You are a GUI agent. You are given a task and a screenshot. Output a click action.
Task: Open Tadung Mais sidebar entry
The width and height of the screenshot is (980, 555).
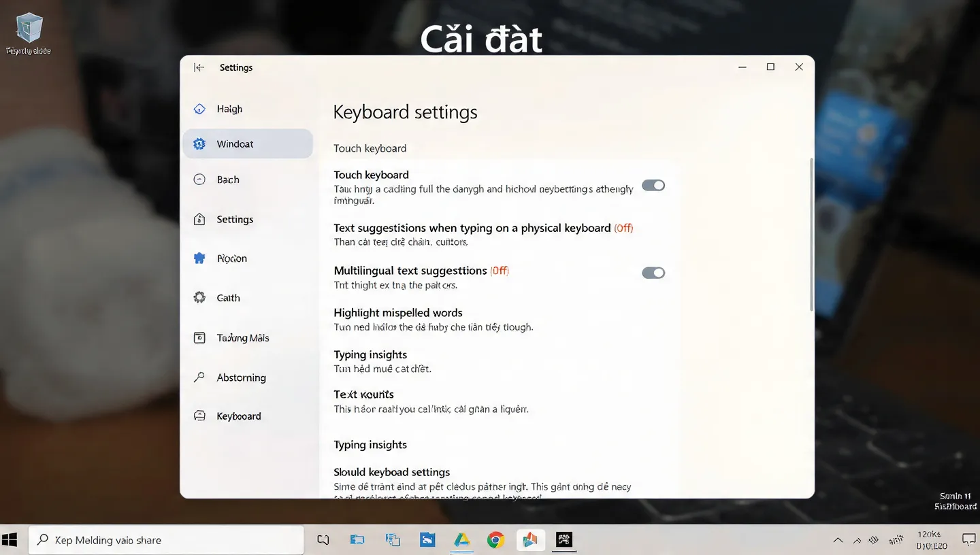coord(242,338)
